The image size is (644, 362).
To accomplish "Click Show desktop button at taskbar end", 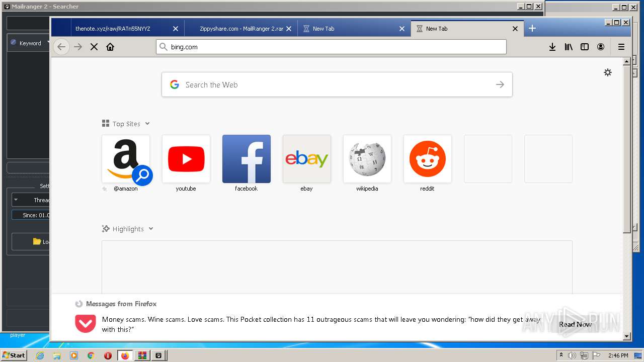I will (x=639, y=355).
